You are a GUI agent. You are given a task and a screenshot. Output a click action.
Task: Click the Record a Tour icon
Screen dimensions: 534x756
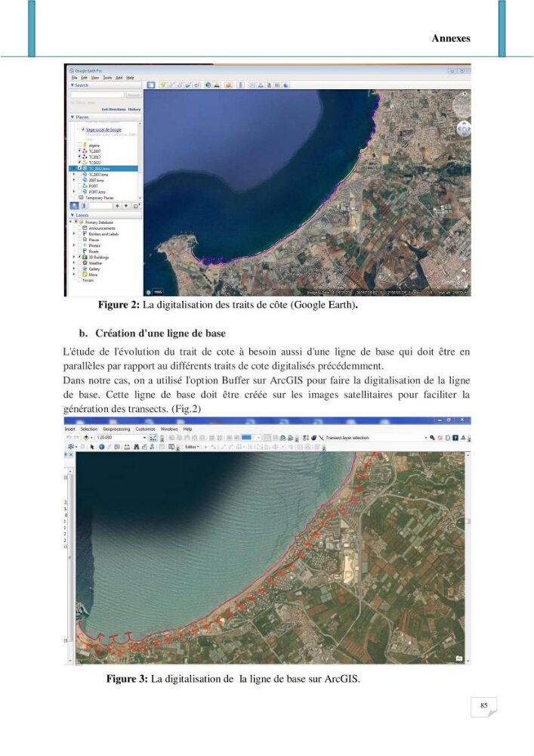tap(196, 85)
